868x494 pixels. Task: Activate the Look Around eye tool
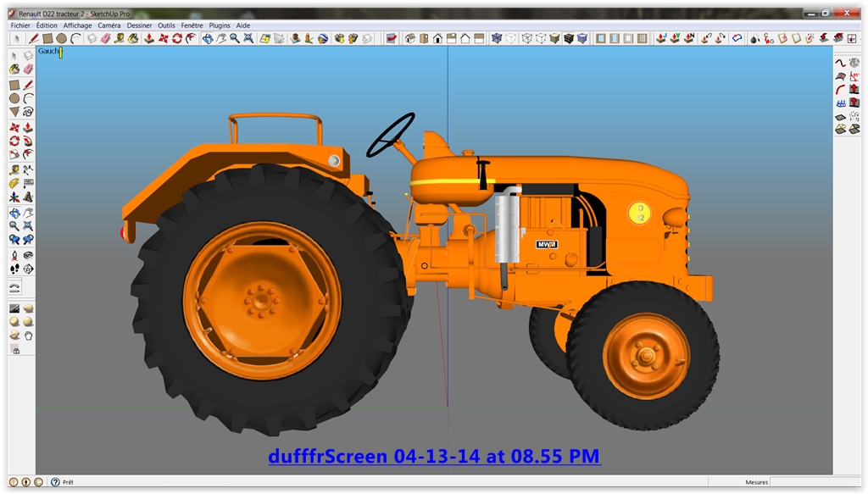click(28, 255)
